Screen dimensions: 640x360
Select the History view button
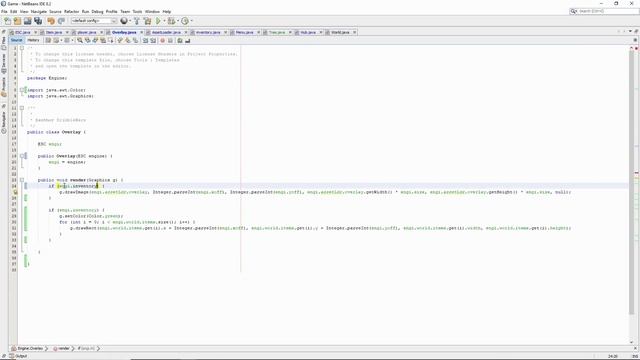click(x=33, y=40)
